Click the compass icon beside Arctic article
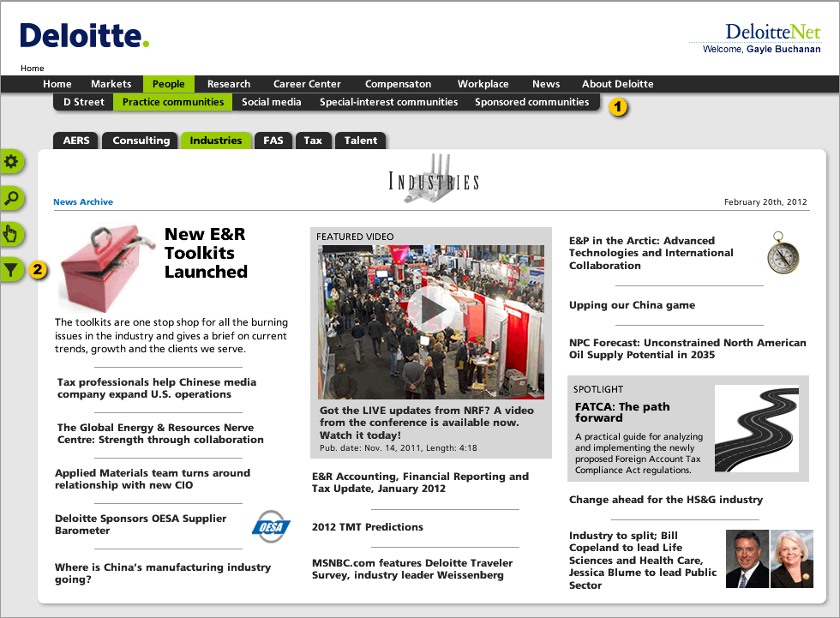The height and width of the screenshot is (618, 840). pyautogui.click(x=783, y=253)
